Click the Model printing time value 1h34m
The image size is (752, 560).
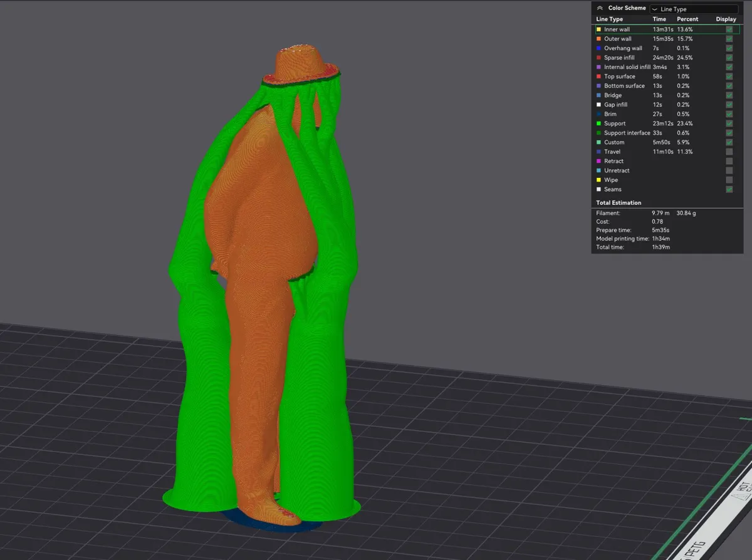661,239
